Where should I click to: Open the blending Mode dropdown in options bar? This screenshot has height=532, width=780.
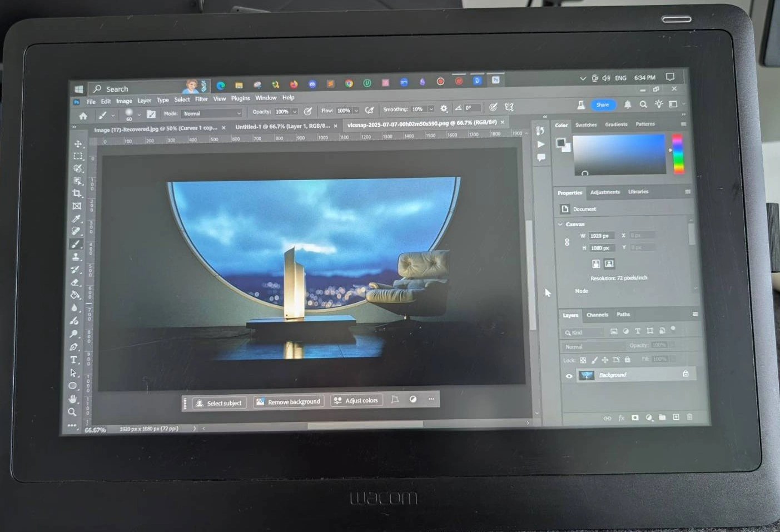pyautogui.click(x=211, y=113)
